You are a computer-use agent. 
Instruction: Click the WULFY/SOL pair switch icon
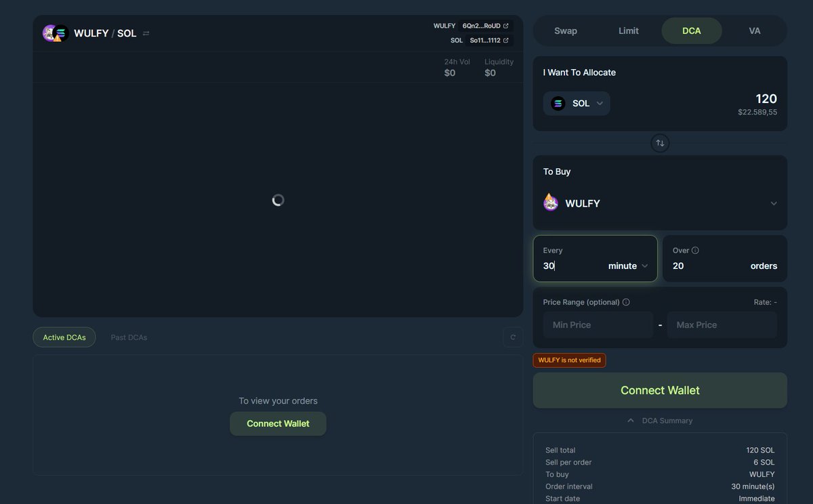tap(146, 33)
